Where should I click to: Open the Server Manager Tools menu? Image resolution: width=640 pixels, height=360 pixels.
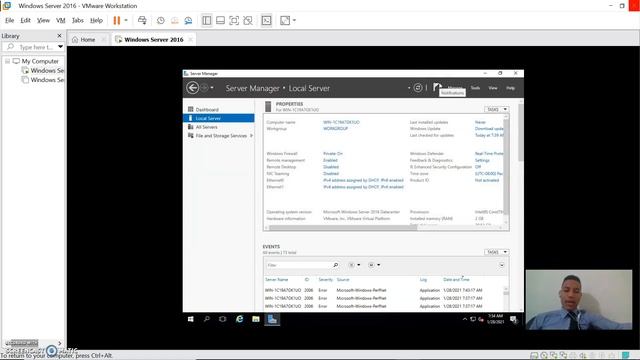click(475, 88)
